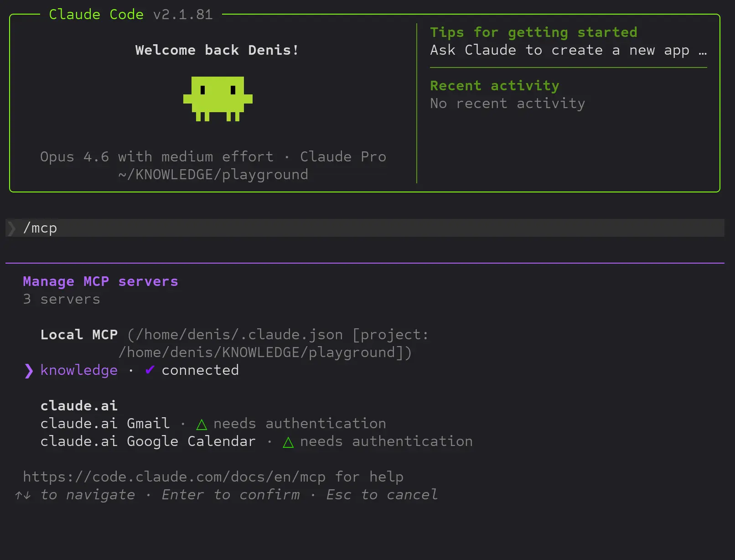
Task: Click the warning triangle beside claude.ai Gmail
Action: (x=201, y=424)
